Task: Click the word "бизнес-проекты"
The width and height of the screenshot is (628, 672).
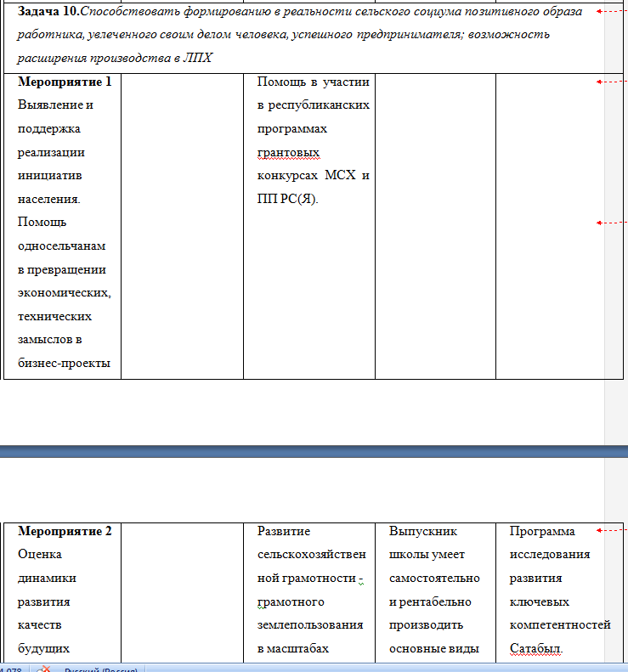Action: [65, 364]
